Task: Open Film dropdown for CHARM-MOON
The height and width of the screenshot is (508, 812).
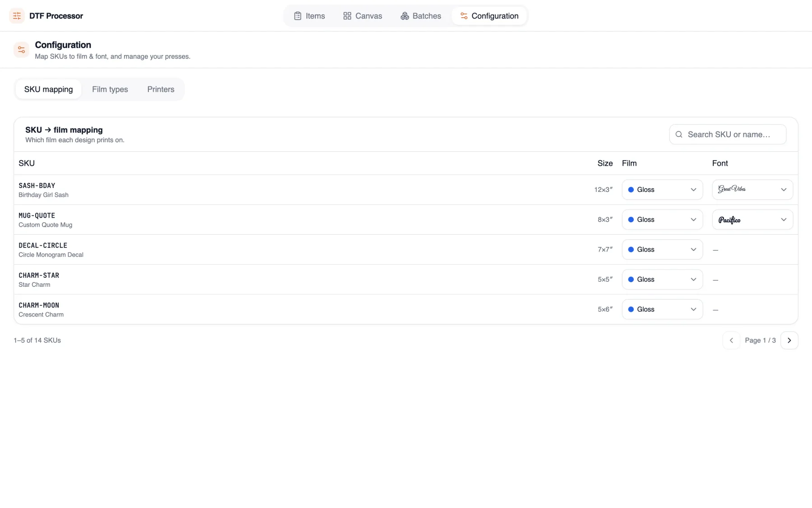Action: [662, 309]
